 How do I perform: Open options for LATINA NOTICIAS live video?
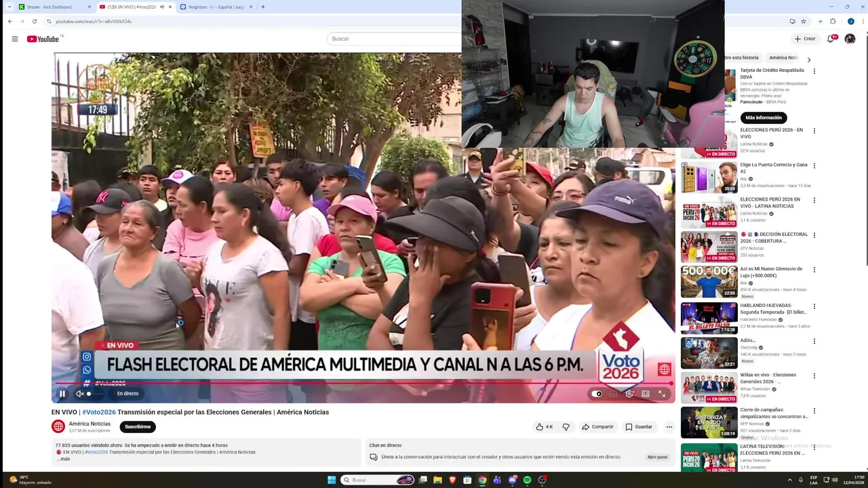point(814,200)
